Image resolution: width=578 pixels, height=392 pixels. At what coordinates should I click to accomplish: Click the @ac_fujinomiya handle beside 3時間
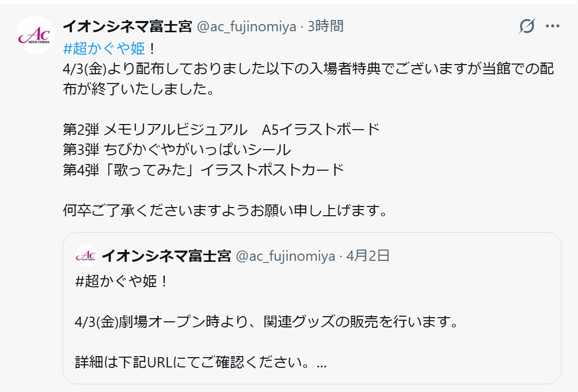(247, 26)
